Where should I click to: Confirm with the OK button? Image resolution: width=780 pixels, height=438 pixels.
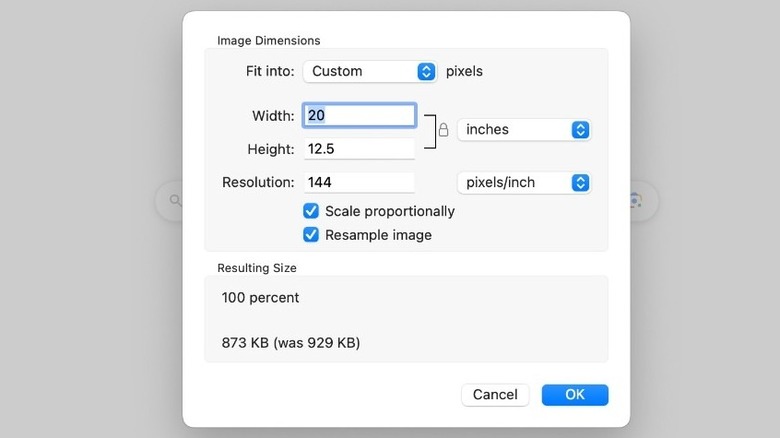tap(575, 394)
